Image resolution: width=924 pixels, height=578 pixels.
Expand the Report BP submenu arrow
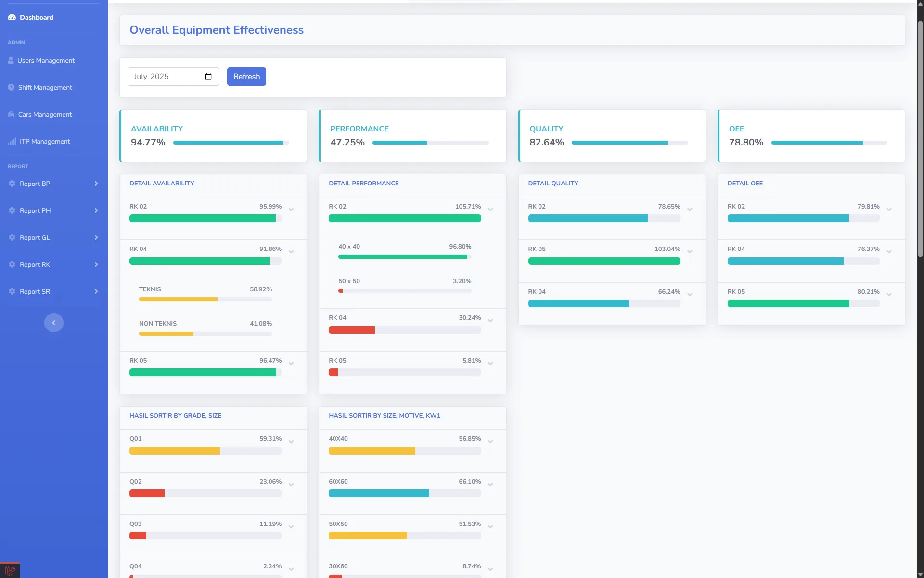96,184
